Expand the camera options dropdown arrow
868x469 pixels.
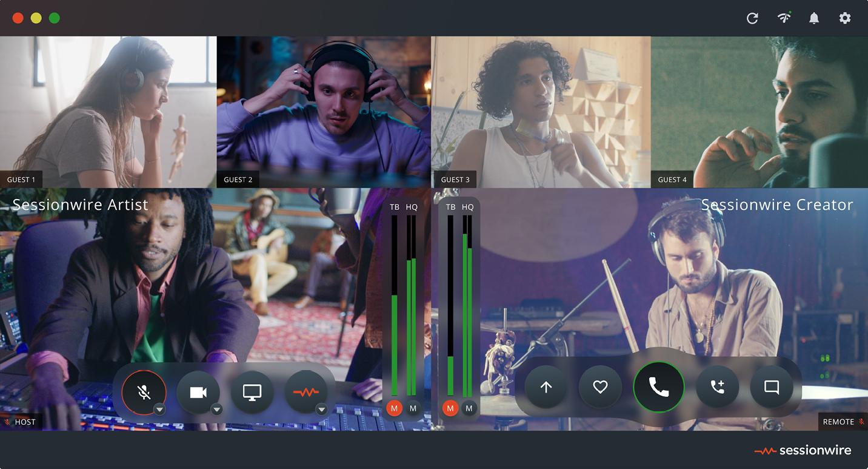[x=216, y=410]
